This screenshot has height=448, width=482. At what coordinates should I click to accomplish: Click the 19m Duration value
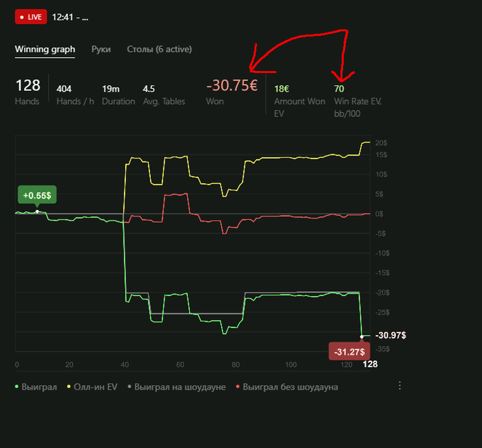(x=111, y=89)
